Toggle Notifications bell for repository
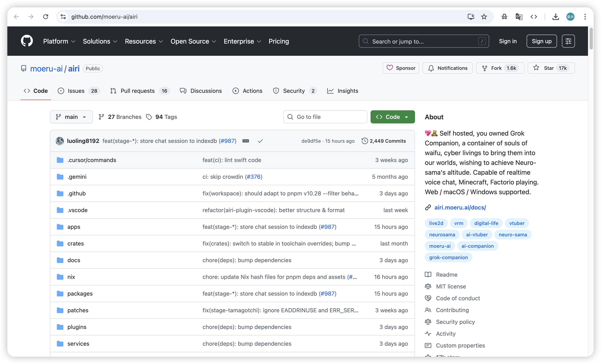 [447, 68]
